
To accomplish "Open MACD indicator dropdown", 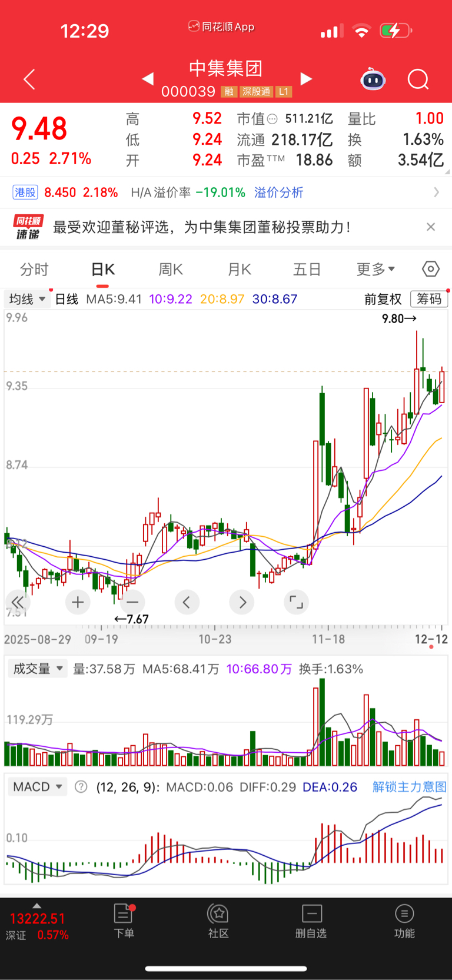I will [x=38, y=787].
